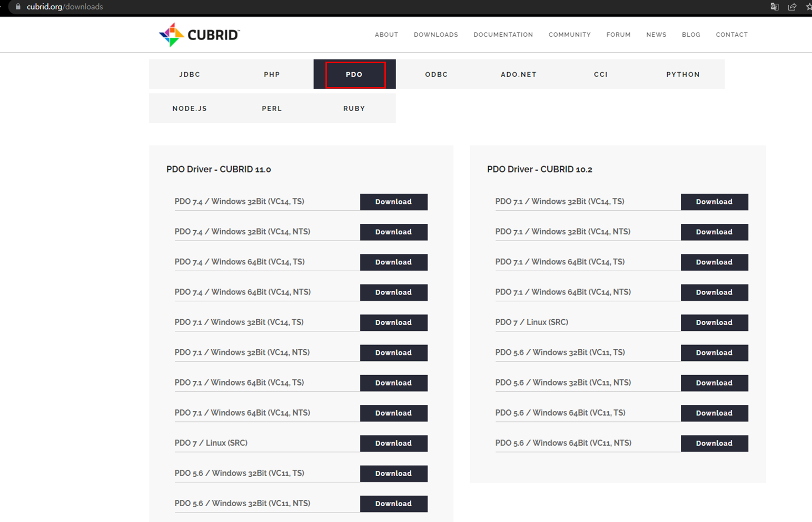Download 11.0 PDO 7.1 Windows 64Bit (VC14, NTS)
Viewport: 812px width, 522px height.
[394, 413]
